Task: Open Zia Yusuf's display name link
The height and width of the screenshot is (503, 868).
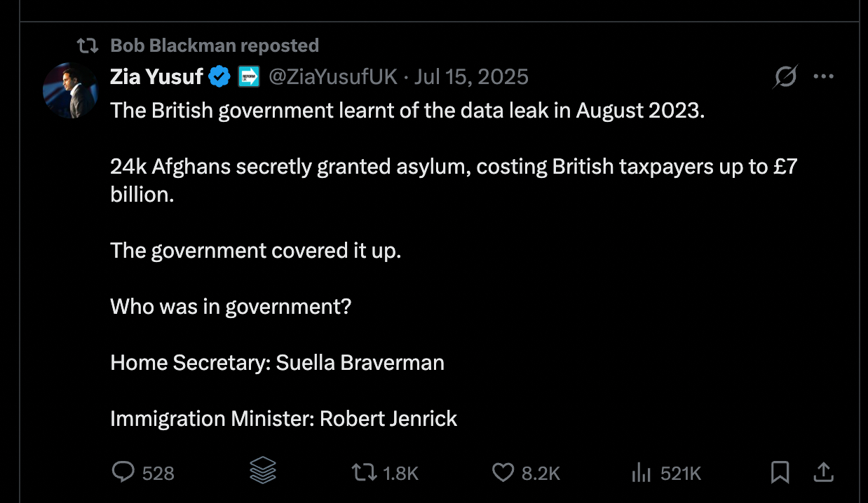Action: pos(156,76)
